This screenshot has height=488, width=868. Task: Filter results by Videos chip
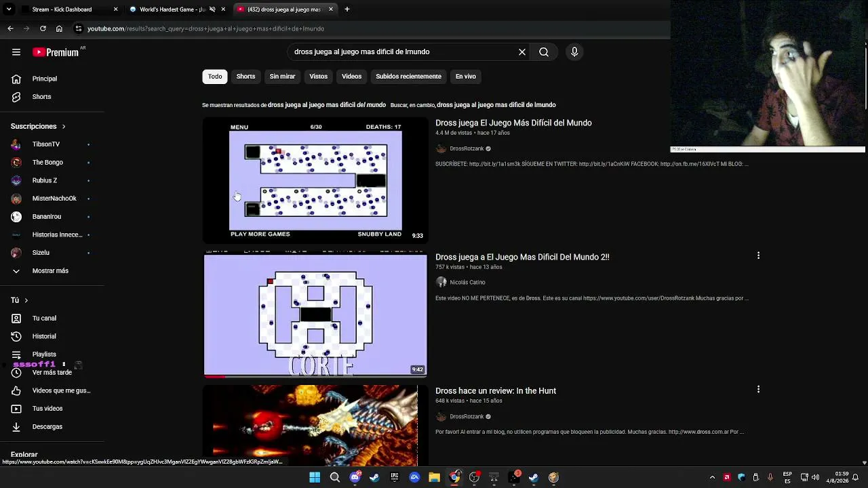coord(351,77)
